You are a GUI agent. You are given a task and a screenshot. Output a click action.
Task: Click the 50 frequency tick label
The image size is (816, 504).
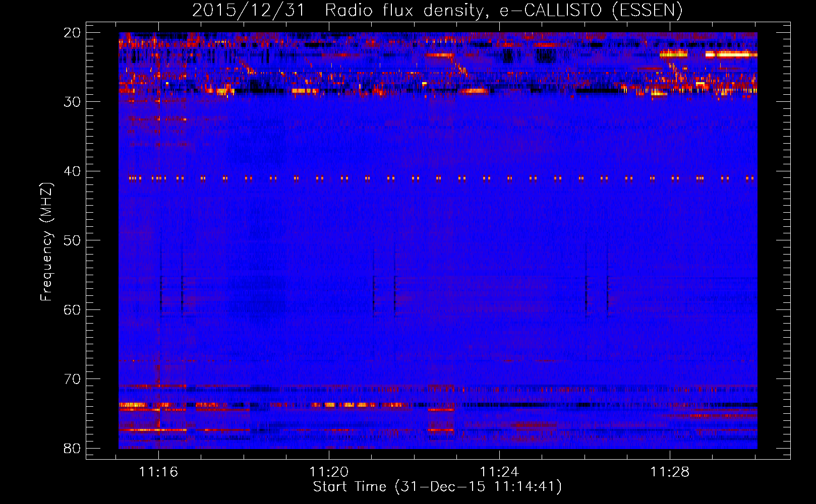(73, 240)
